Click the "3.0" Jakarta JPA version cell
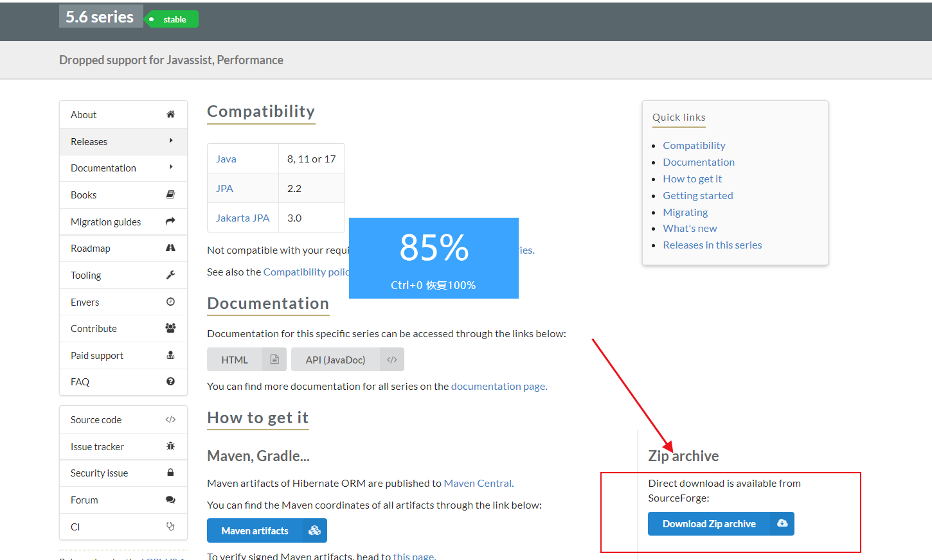This screenshot has height=560, width=932. pyautogui.click(x=312, y=218)
